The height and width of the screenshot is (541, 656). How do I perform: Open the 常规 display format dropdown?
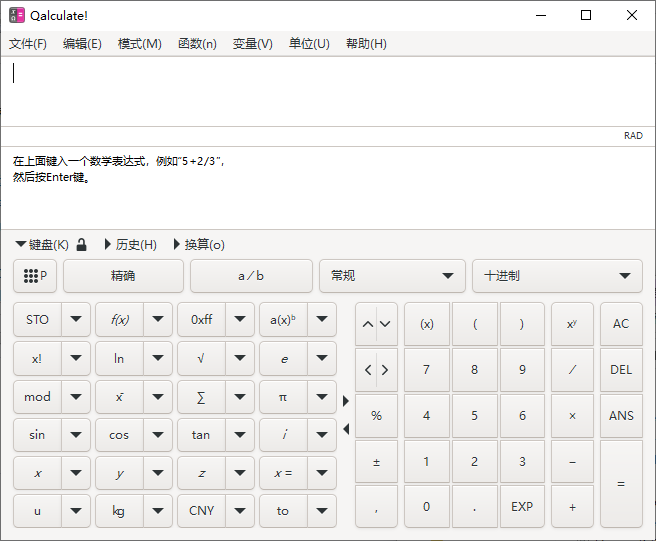pyautogui.click(x=392, y=276)
